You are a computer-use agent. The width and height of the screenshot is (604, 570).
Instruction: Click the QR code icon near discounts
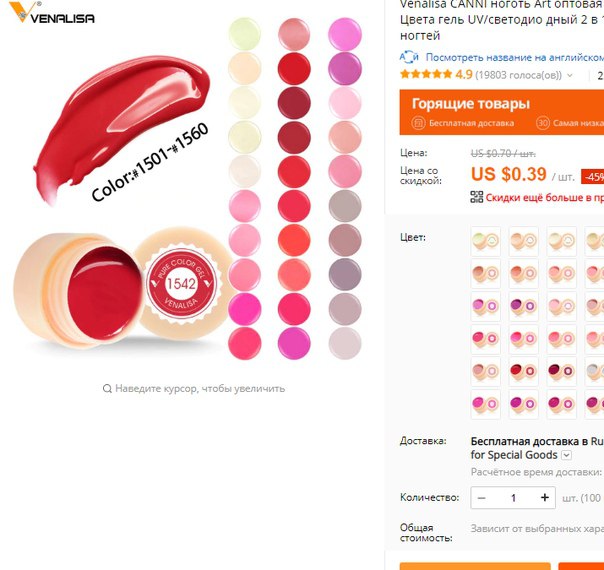pos(476,197)
